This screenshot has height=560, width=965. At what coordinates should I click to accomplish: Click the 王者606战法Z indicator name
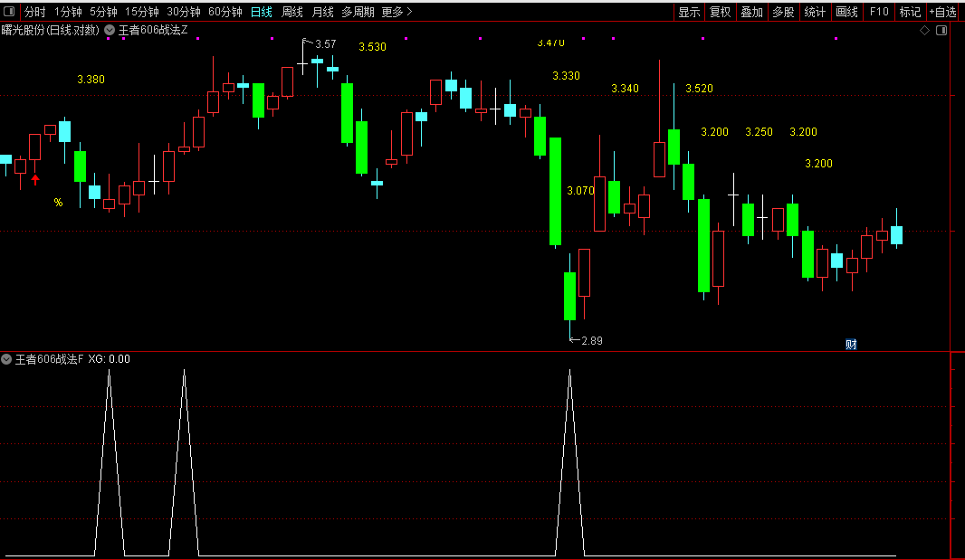coord(153,30)
